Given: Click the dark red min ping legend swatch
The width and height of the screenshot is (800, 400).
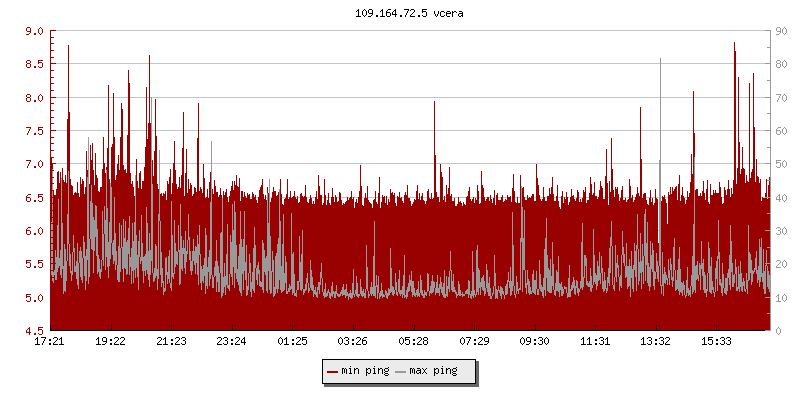Looking at the screenshot, I should point(333,371).
